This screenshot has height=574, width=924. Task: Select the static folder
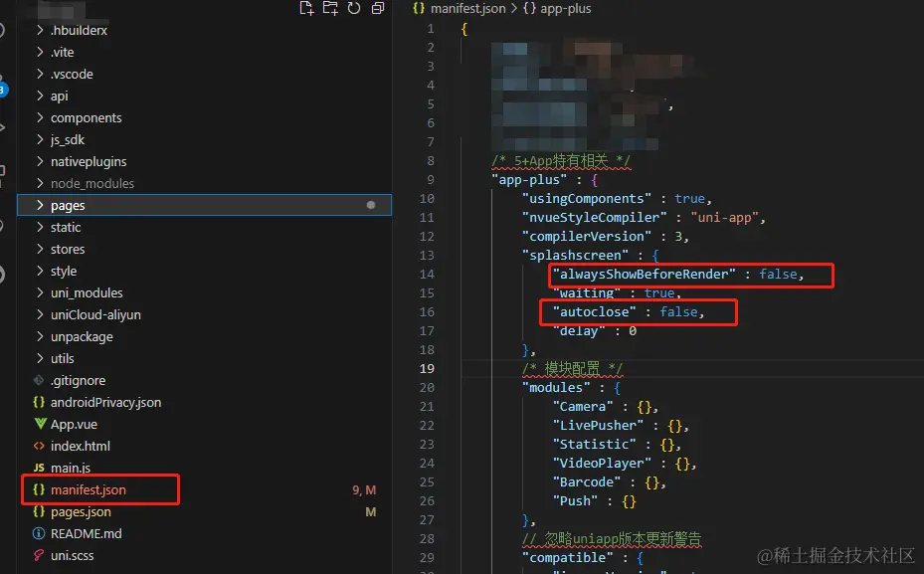tap(204, 227)
